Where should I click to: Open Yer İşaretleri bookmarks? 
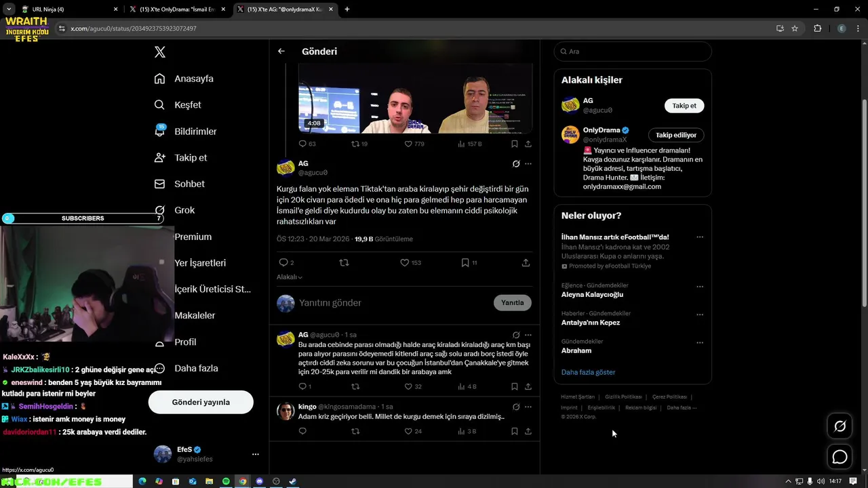(x=200, y=263)
